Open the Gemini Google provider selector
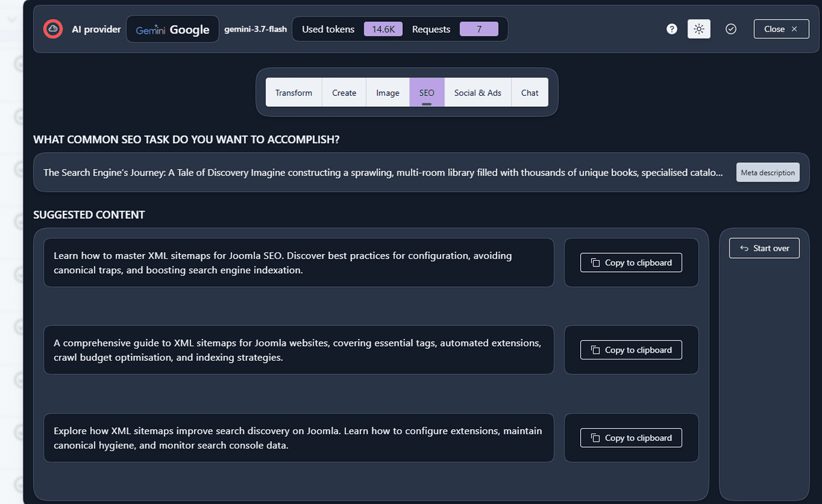822x504 pixels. (173, 29)
